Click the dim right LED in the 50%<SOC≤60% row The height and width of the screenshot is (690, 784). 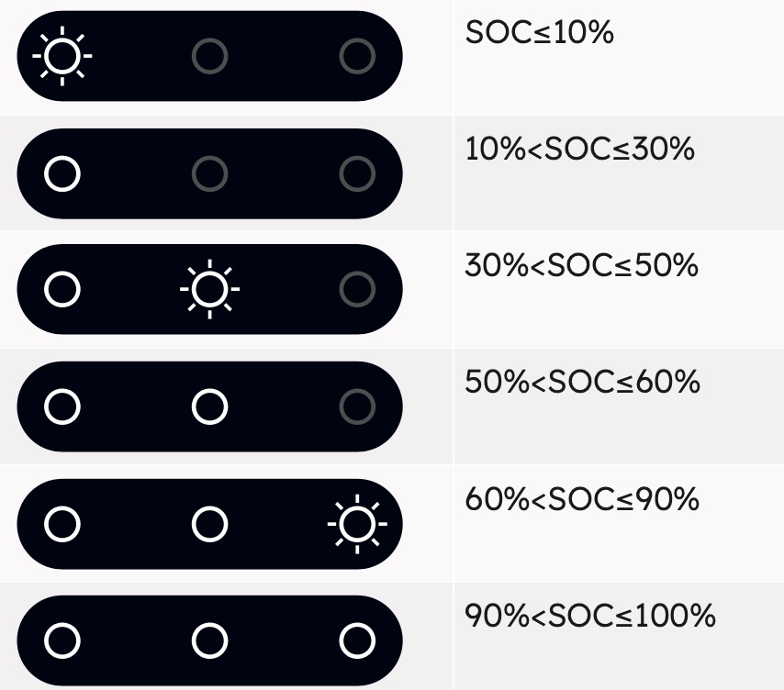[357, 406]
